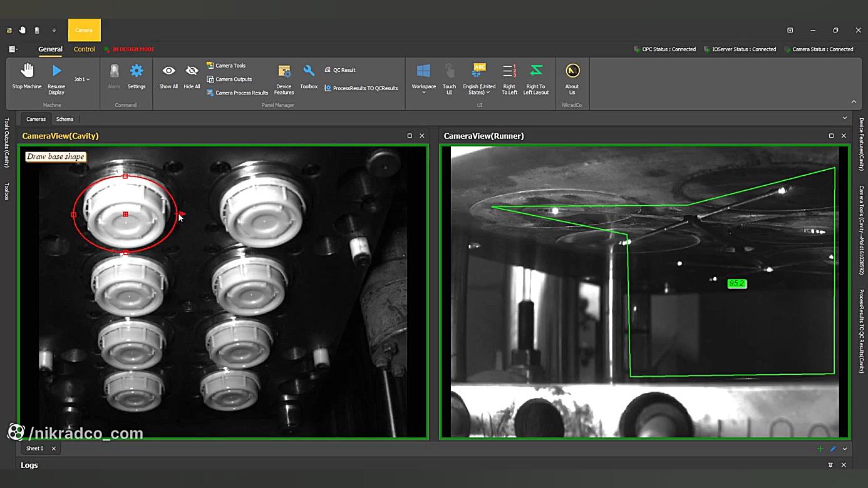Viewport: 868px width, 488px height.
Task: Switch to the General ribbon tab
Action: pos(50,49)
